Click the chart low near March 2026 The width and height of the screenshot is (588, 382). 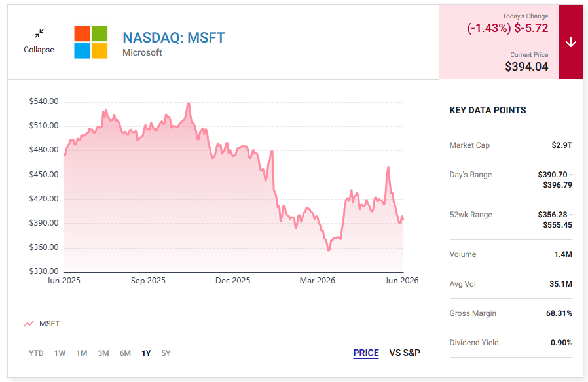(x=329, y=250)
